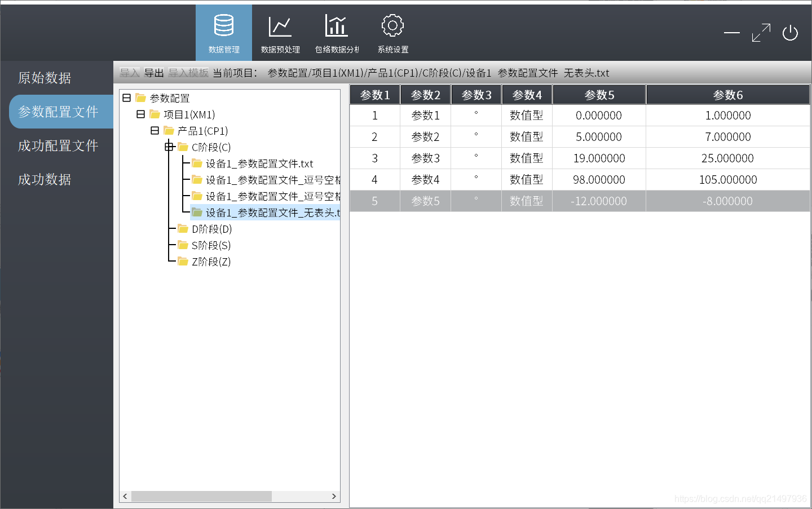The image size is (812, 509).
Task: Click the folder icon of Z阶段(Z)
Action: tap(183, 261)
